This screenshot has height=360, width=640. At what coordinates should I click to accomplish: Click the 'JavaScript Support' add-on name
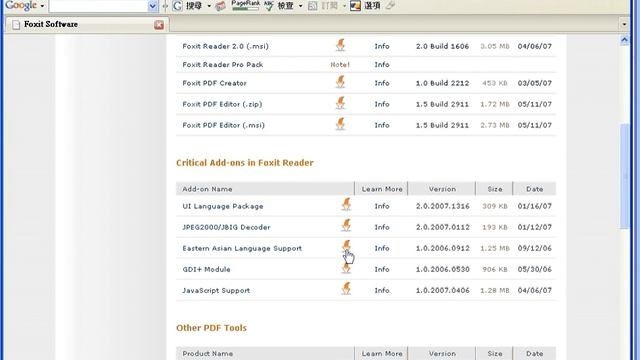point(216,291)
